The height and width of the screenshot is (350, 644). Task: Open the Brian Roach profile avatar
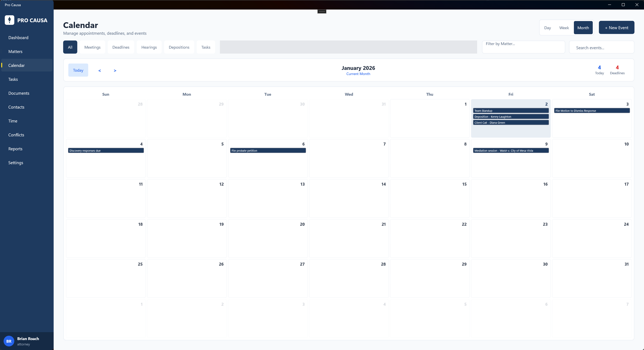coord(9,341)
